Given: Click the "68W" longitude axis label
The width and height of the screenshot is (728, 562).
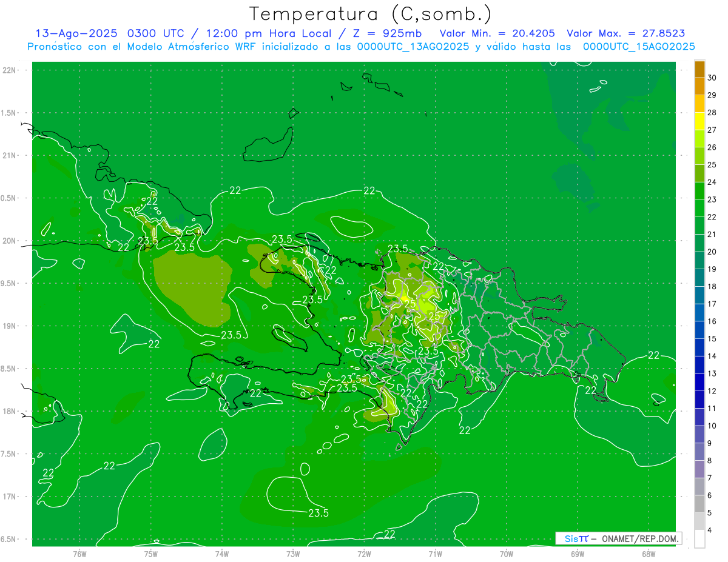Looking at the screenshot, I should tap(649, 554).
